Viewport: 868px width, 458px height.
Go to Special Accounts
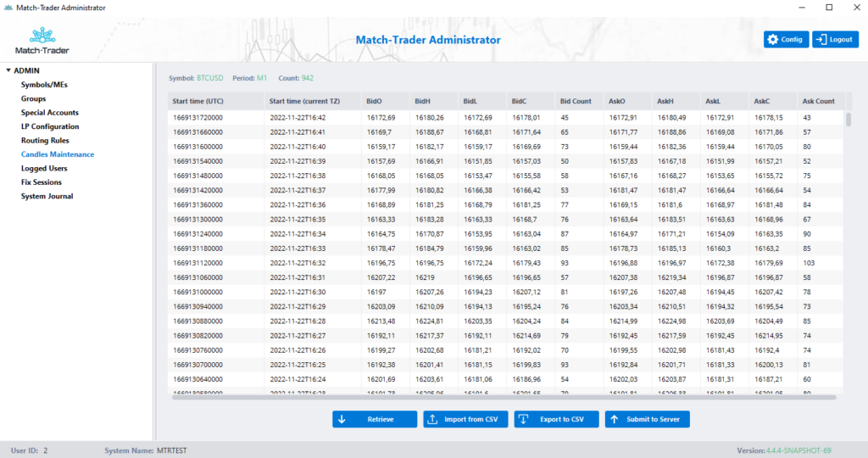[50, 113]
